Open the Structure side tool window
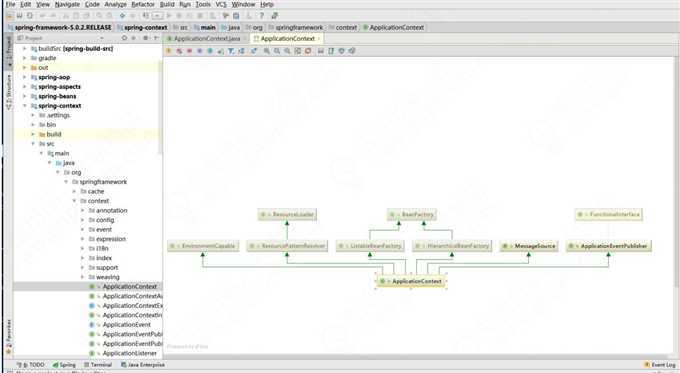The image size is (680, 373). coord(8,91)
